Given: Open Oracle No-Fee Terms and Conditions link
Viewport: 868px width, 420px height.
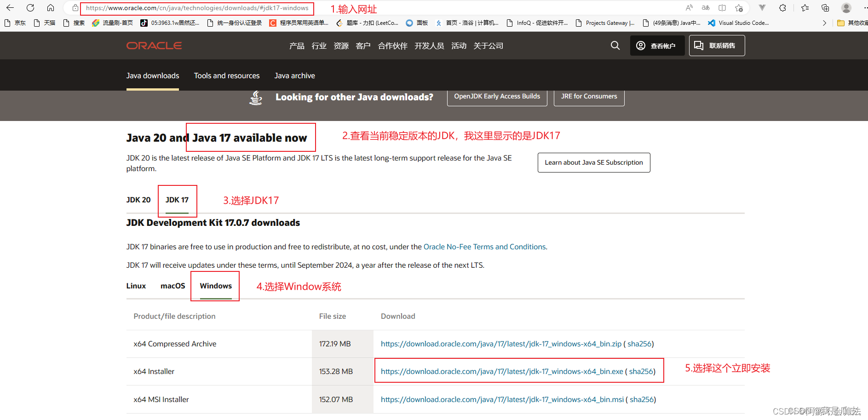Looking at the screenshot, I should (484, 247).
